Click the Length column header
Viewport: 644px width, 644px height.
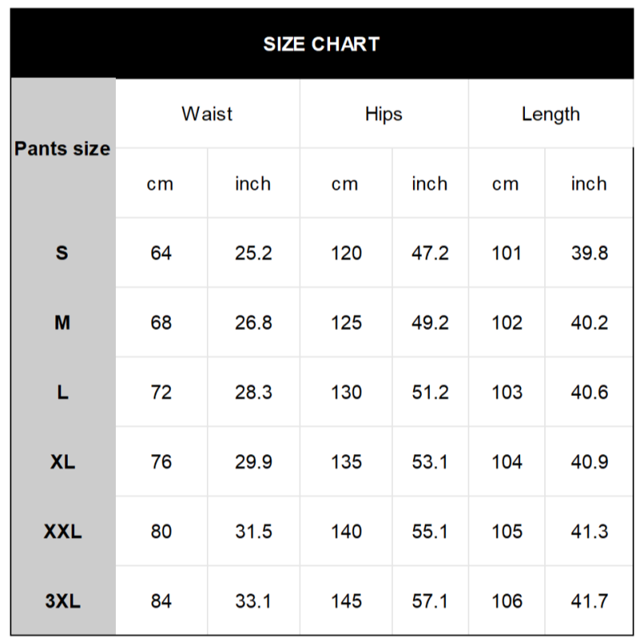click(x=551, y=114)
